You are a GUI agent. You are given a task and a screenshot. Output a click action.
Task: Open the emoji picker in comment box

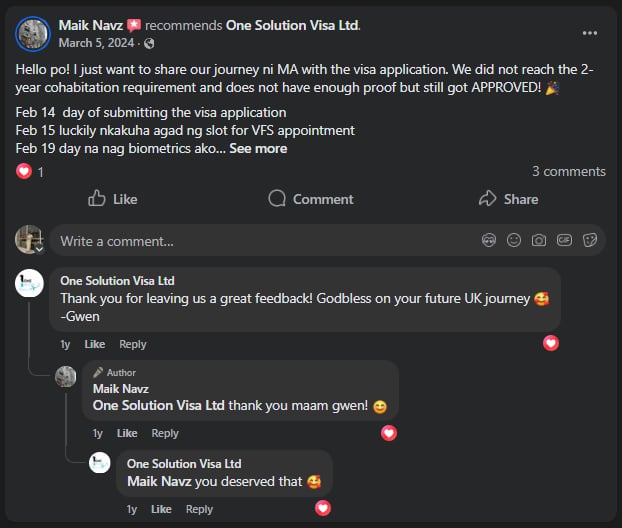[514, 240]
